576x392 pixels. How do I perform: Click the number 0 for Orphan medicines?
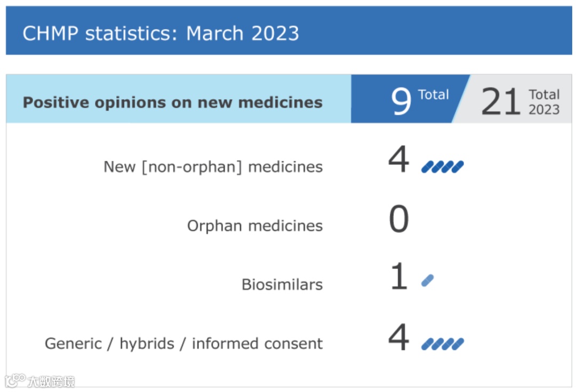398,218
